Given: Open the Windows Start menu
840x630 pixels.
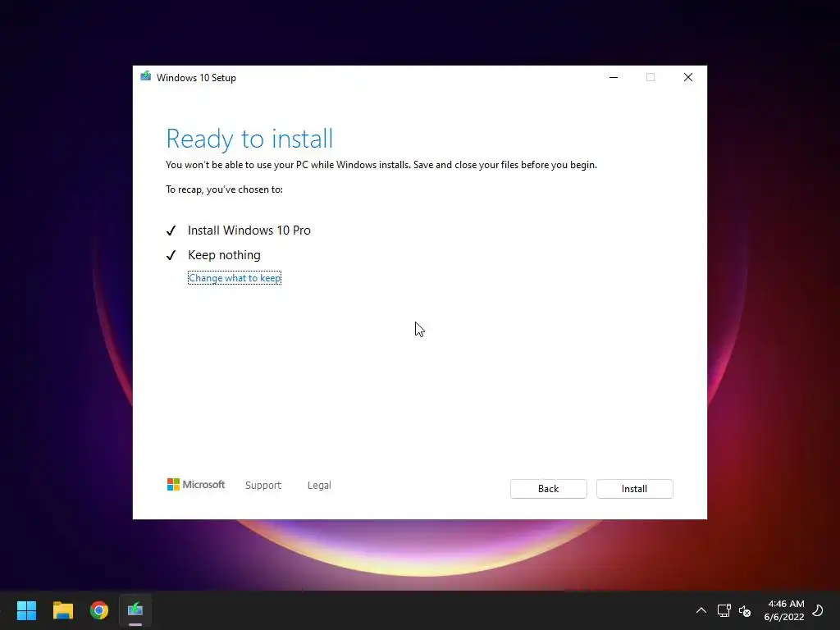Looking at the screenshot, I should (26, 609).
